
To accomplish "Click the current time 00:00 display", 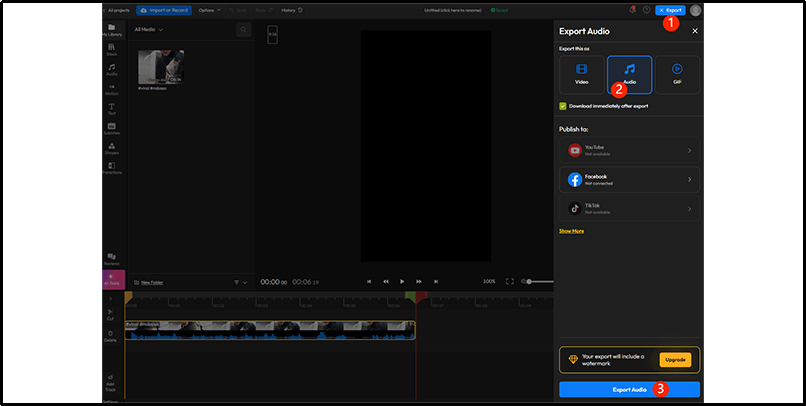I will point(273,282).
